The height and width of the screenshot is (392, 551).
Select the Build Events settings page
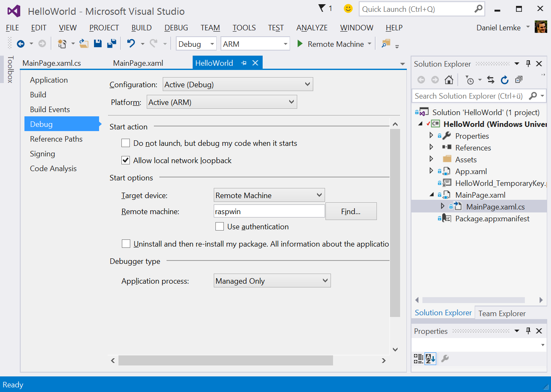[50, 110]
